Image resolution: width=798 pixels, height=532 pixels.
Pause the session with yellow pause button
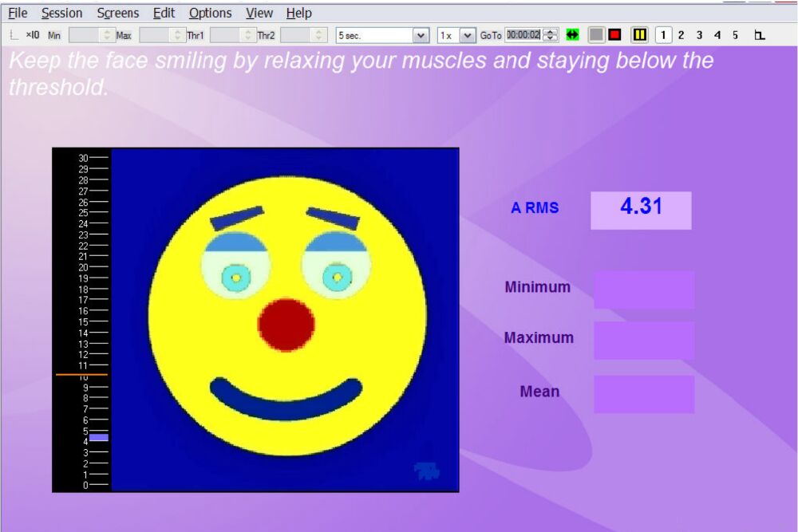[x=639, y=35]
